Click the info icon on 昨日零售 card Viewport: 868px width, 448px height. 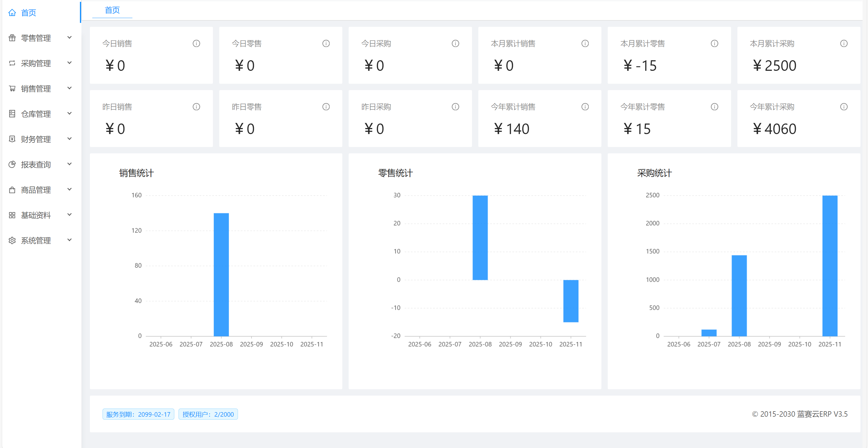326,107
